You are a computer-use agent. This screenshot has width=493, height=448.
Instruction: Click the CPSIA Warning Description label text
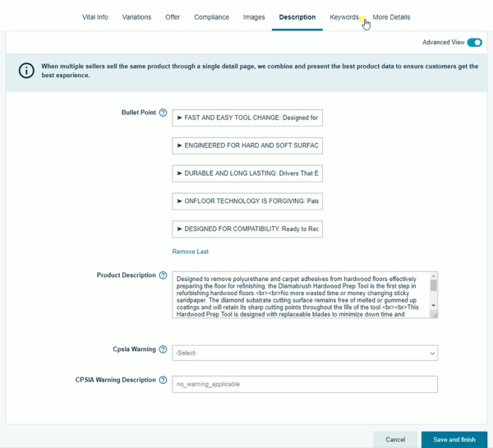115,380
